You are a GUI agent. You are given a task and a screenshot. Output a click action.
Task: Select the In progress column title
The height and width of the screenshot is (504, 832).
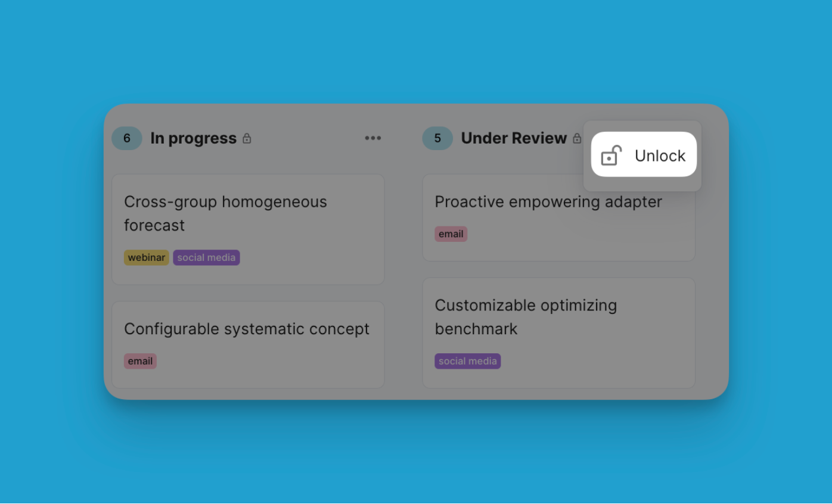click(193, 138)
